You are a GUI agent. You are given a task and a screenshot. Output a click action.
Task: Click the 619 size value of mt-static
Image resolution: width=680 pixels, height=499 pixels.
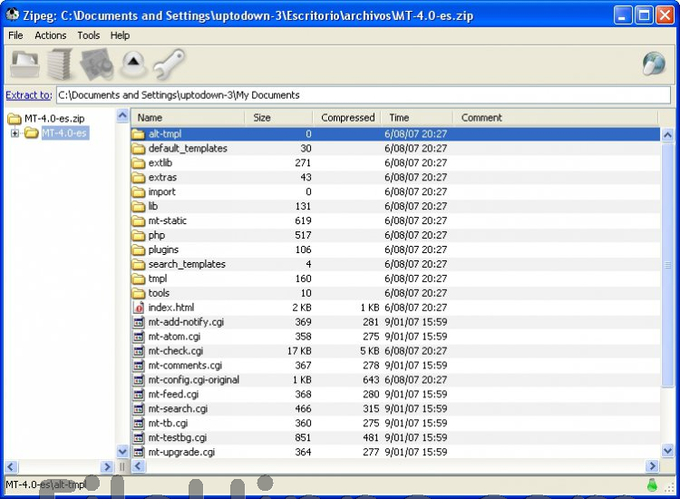click(303, 221)
